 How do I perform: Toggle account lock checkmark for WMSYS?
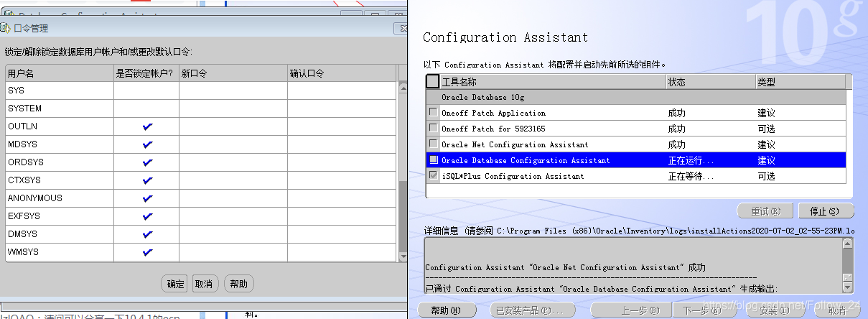point(147,252)
